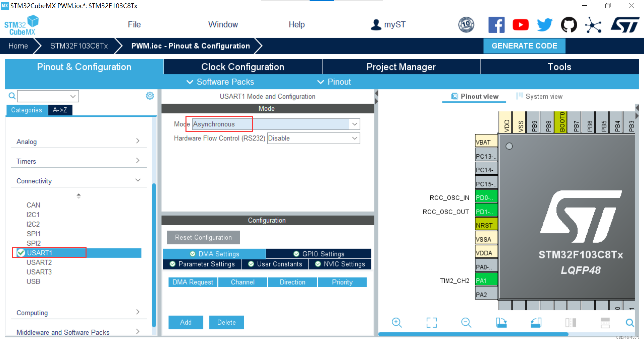
Task: Click the System view grid icon
Action: coord(520,96)
